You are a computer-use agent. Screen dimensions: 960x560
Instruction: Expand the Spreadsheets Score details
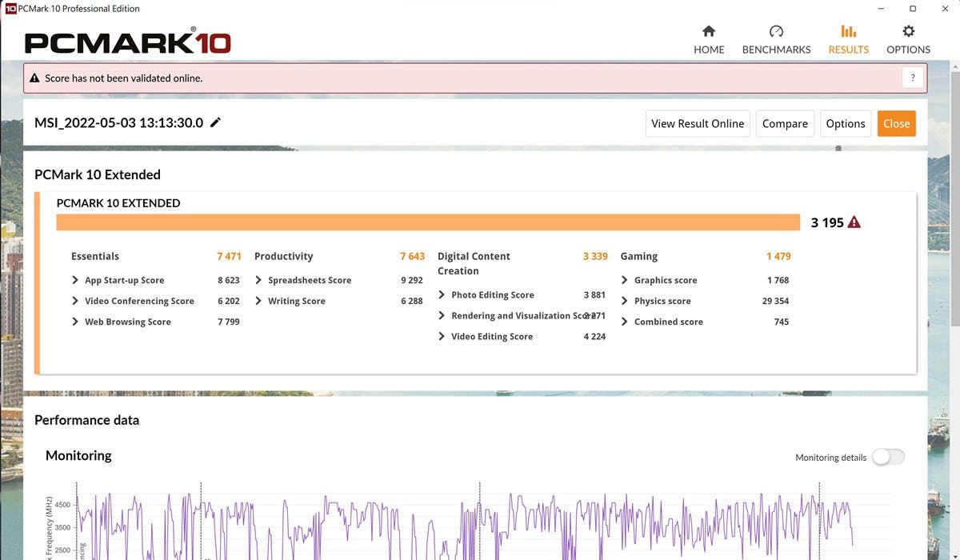(x=259, y=280)
